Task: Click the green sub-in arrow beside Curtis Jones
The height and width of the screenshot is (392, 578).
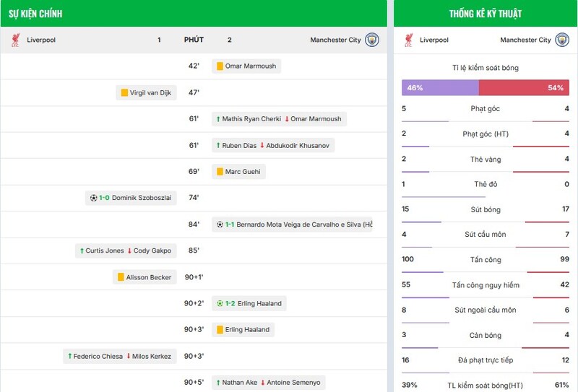Action: 81,251
